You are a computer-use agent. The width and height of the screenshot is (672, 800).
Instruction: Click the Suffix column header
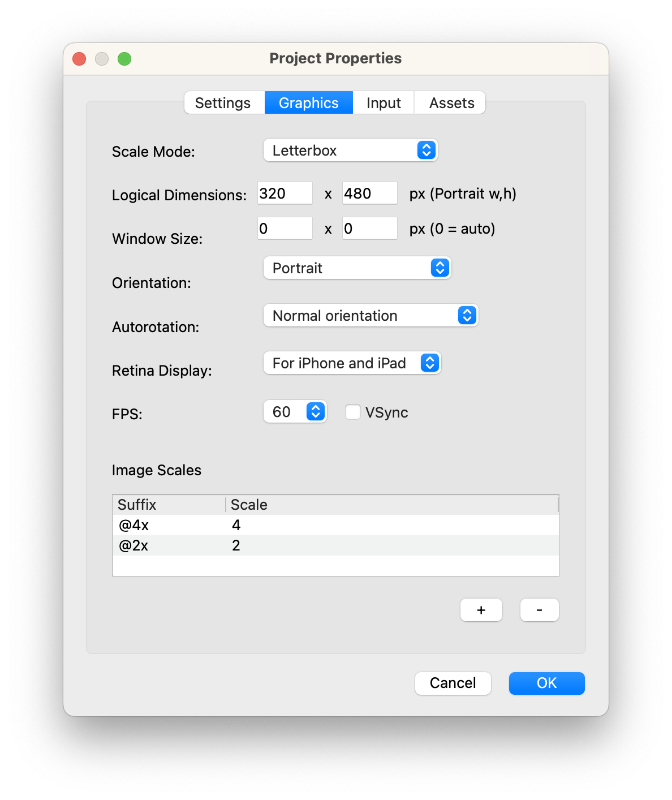169,505
